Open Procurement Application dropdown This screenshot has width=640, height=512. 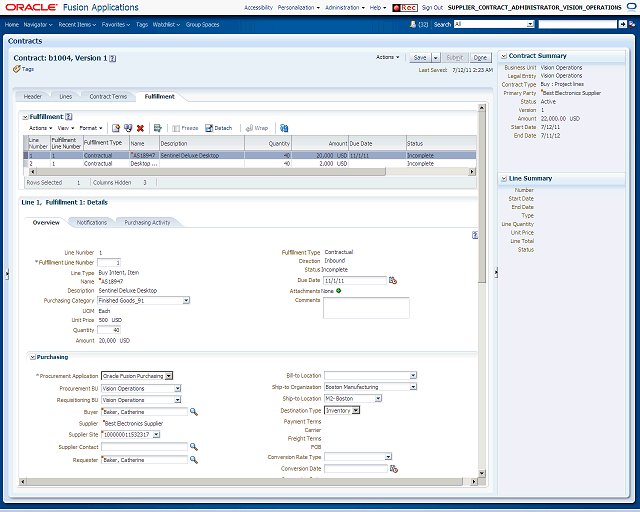coord(169,376)
